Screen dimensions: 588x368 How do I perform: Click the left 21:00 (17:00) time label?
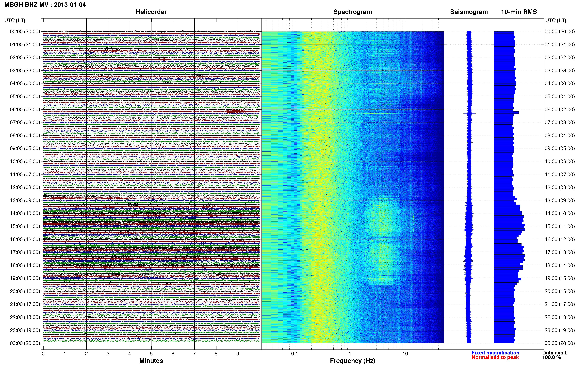[25, 304]
